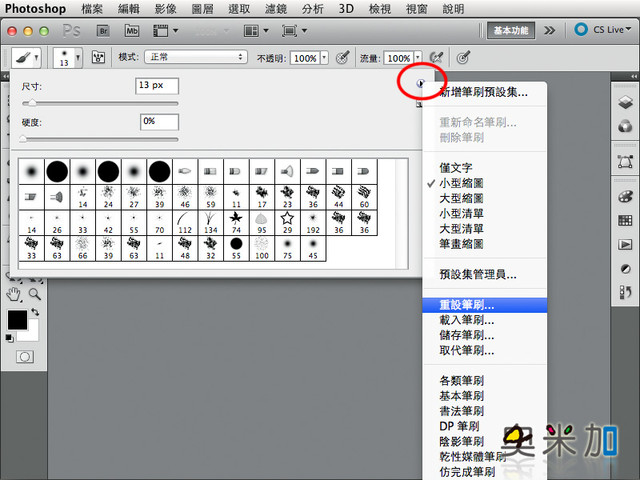Select the speckle brush labeled 100
Viewport: 640px width, 480px height.
coord(262,248)
